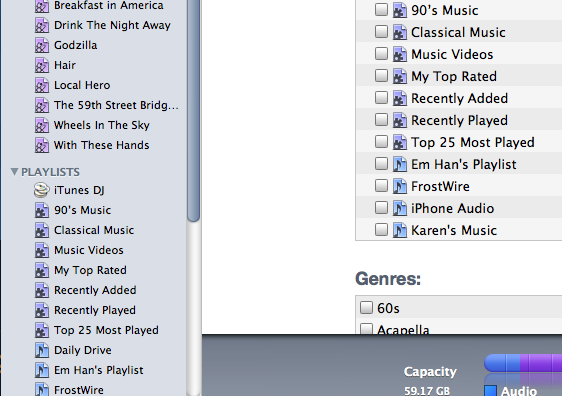Open Wheels In The Sky text in sidebar
This screenshot has width=562, height=396.
(102, 125)
